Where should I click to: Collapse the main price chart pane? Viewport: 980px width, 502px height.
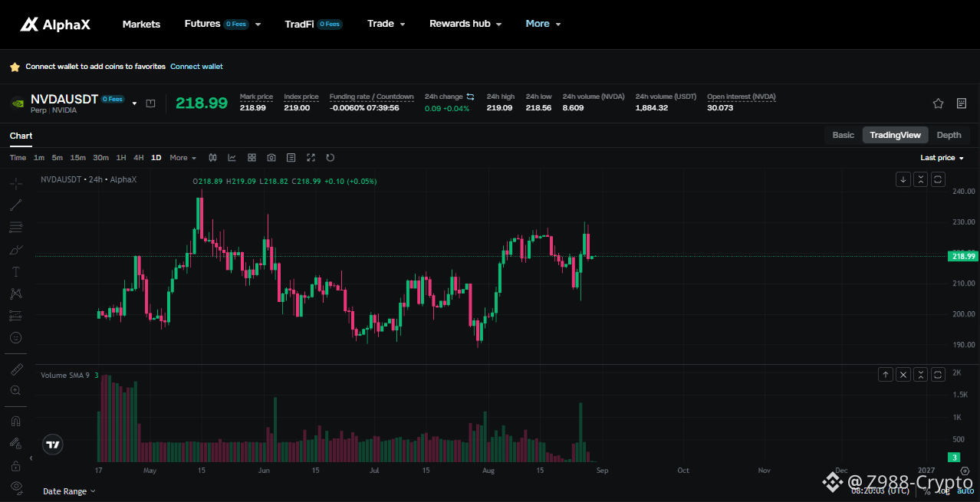click(x=920, y=179)
